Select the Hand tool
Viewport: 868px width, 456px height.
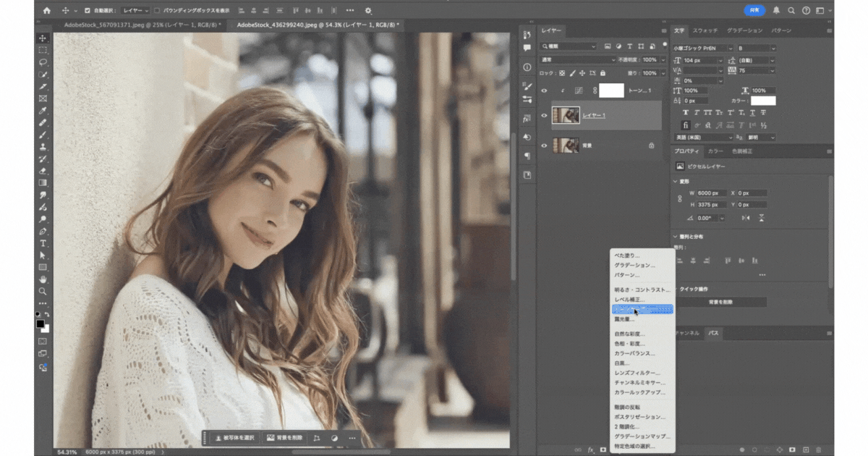pyautogui.click(x=43, y=279)
